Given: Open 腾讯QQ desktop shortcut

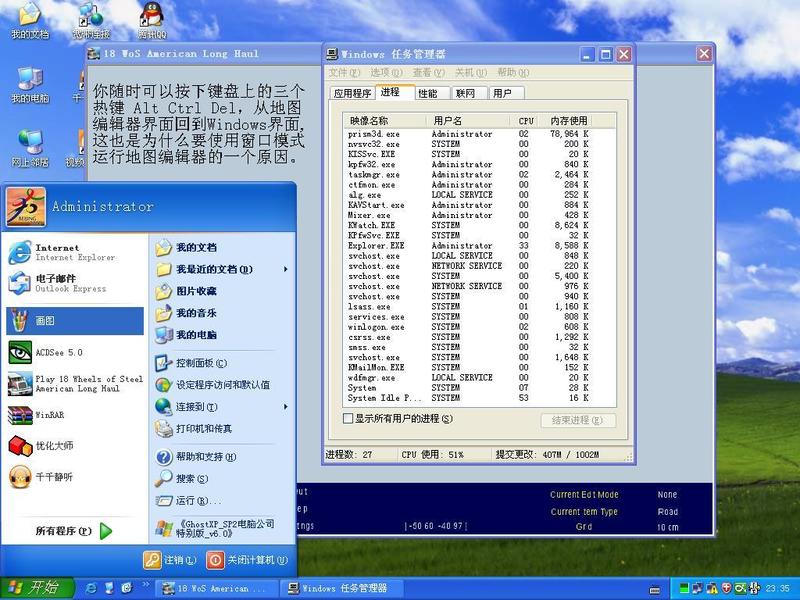Looking at the screenshot, I should point(152,20).
